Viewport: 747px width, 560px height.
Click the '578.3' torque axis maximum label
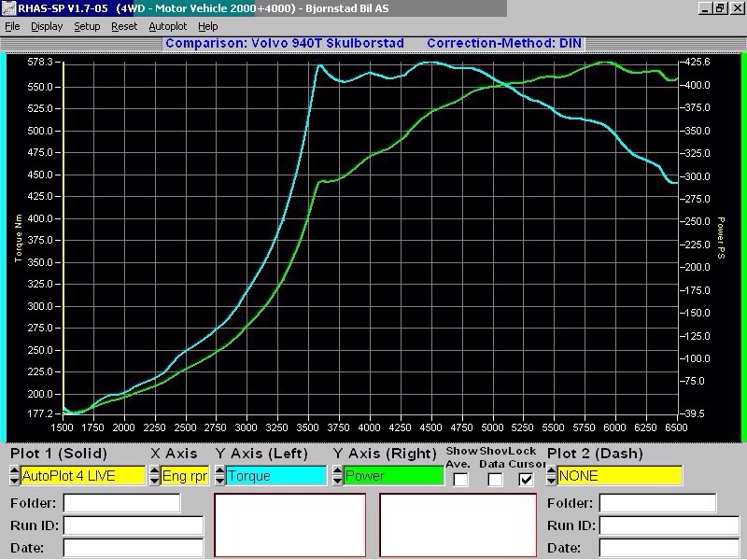(x=39, y=63)
